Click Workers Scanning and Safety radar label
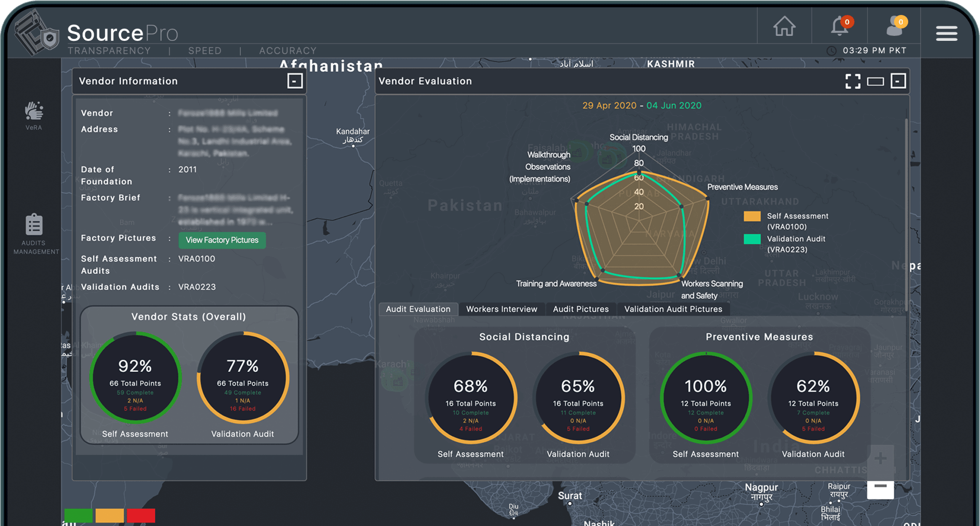Viewport: 980px width, 526px height. click(712, 289)
